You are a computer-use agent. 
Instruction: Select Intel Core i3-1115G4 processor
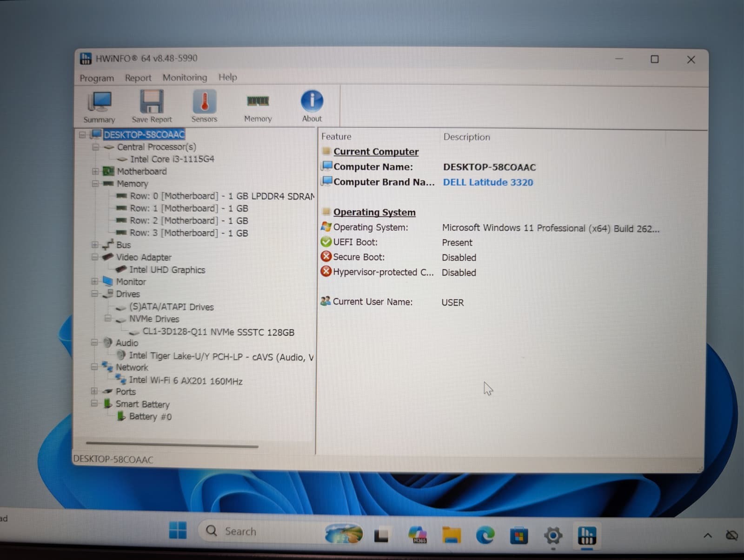click(172, 159)
